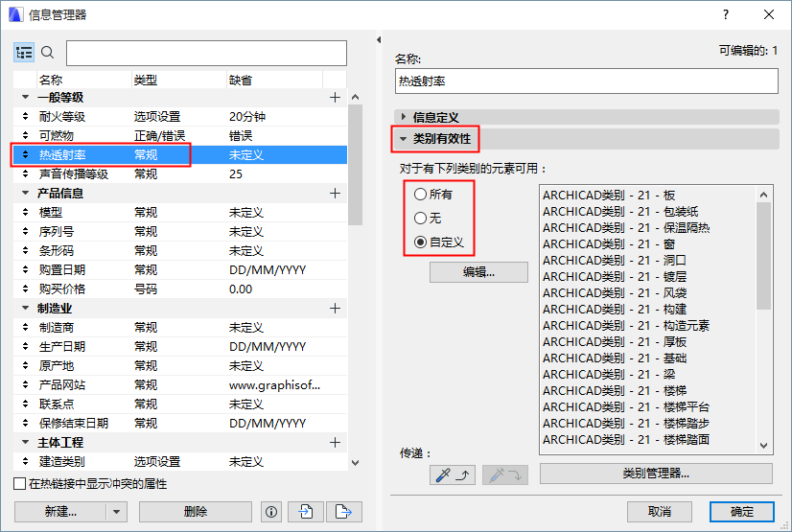Click the search text field
792x532 pixels.
pyautogui.click(x=206, y=53)
